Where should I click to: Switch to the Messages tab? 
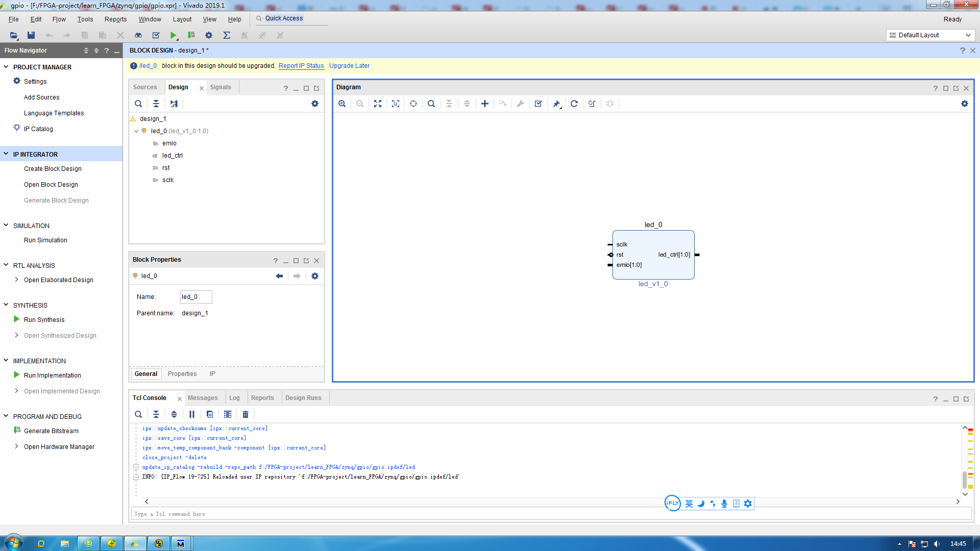pos(203,398)
